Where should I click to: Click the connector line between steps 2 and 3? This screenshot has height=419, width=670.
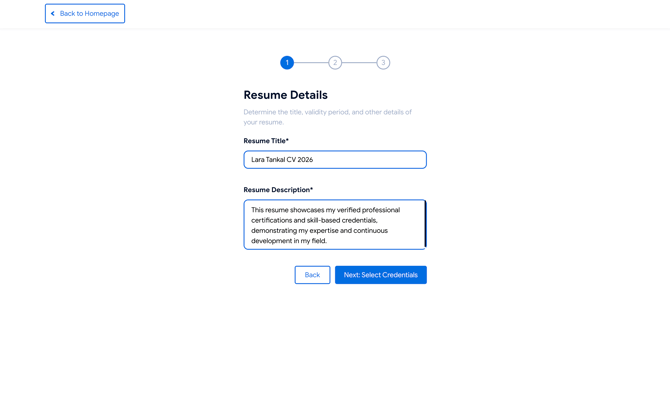[x=359, y=63]
